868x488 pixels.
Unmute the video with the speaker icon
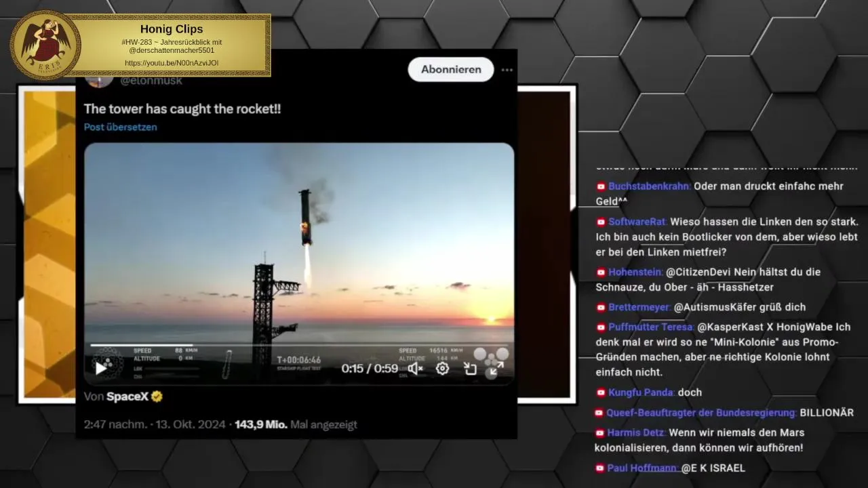415,369
